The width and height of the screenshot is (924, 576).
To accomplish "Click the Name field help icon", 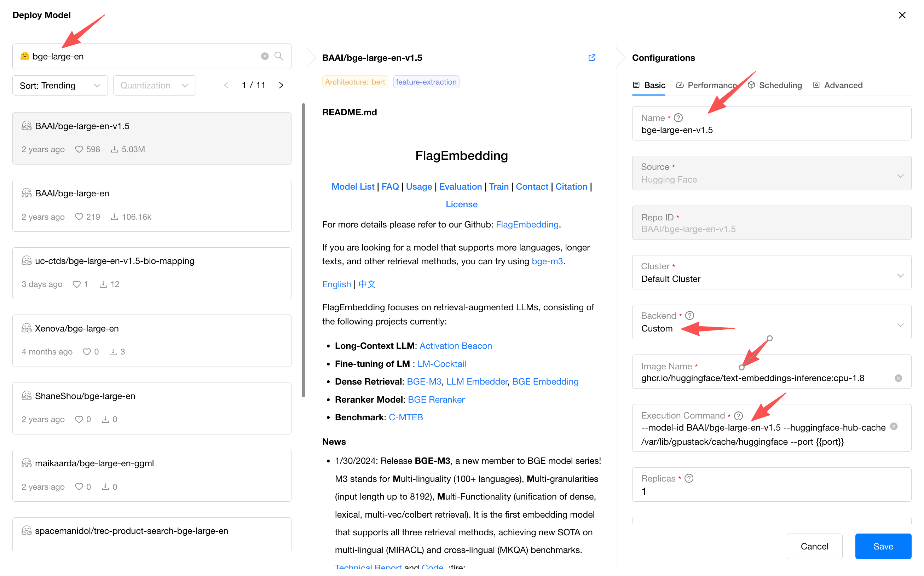I will [678, 118].
